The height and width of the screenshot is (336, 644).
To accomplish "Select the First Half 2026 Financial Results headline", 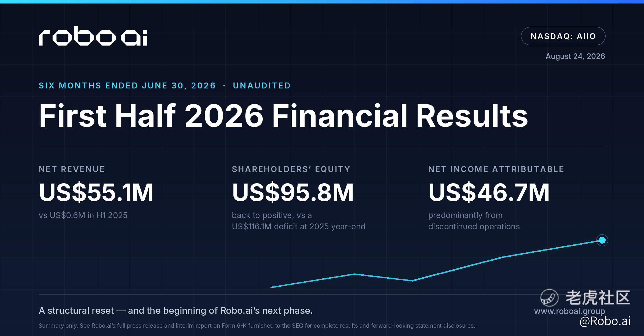I will 283,116.
